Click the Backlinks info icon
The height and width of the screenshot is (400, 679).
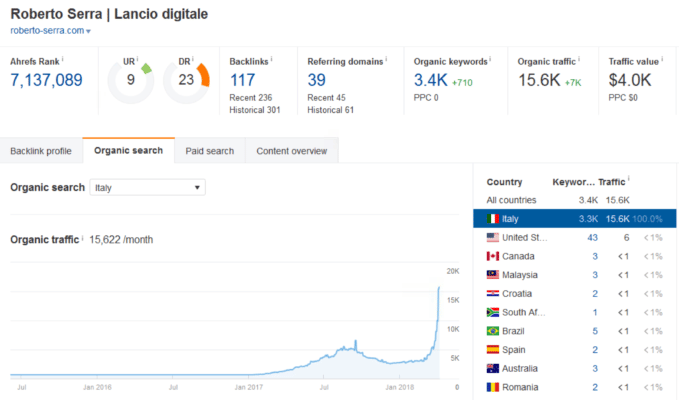(272, 59)
